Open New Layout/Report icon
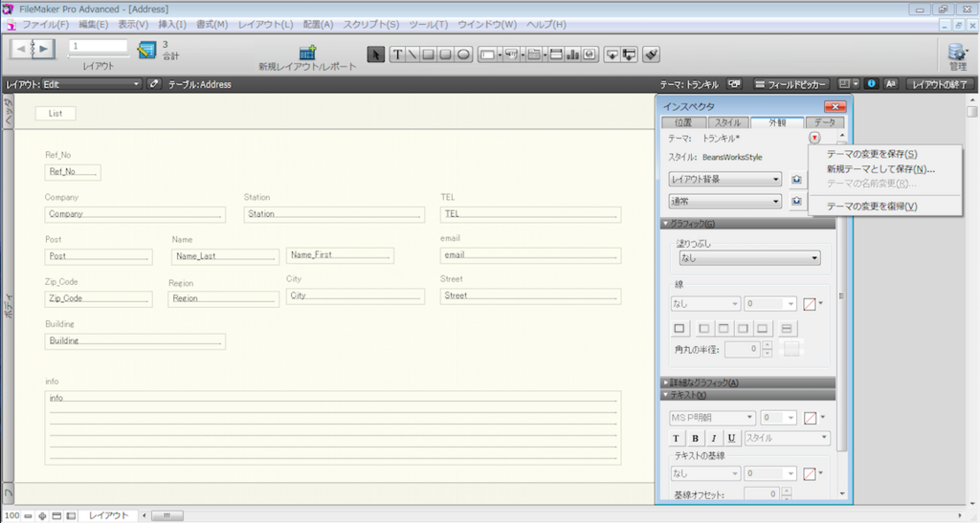 tap(307, 53)
